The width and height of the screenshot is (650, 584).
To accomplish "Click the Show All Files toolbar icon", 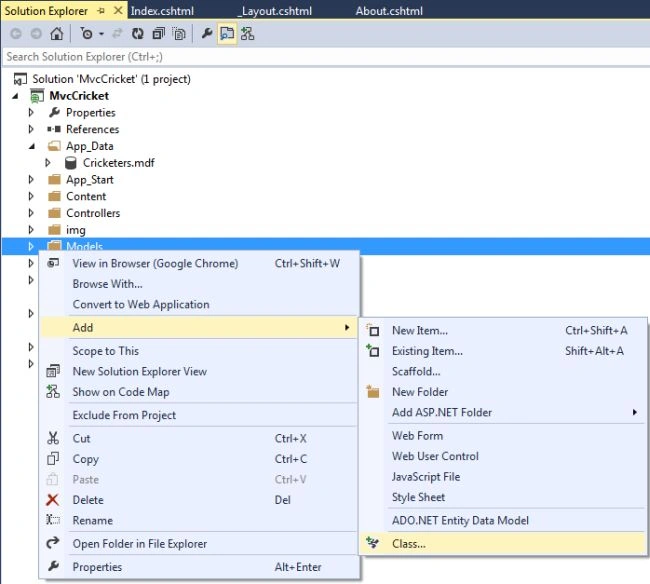I will [x=179, y=34].
